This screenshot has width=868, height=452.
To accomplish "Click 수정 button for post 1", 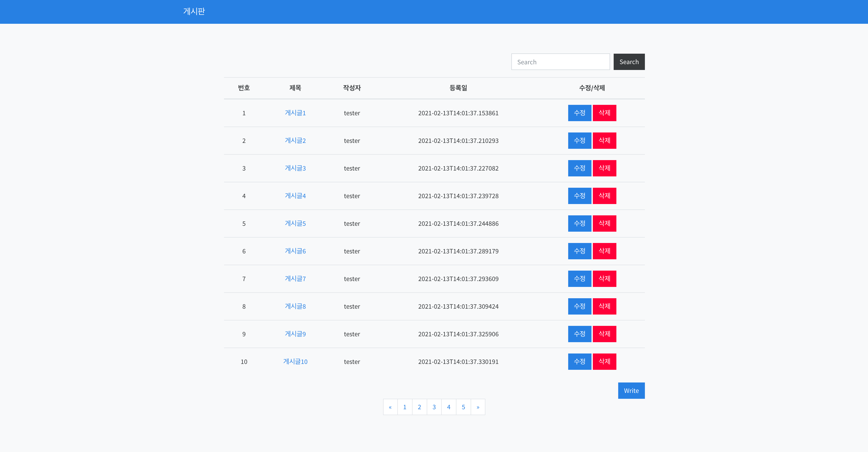I will click(579, 113).
